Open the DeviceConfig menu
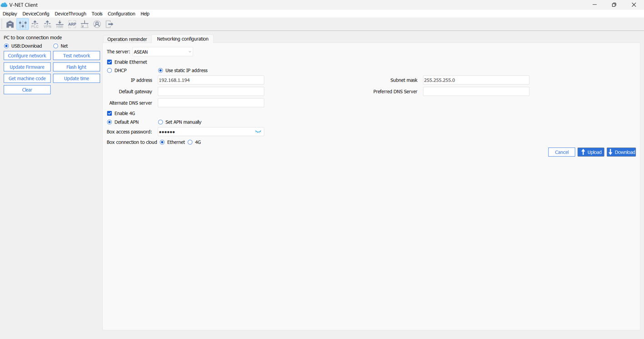644x339 pixels. pyautogui.click(x=36, y=14)
